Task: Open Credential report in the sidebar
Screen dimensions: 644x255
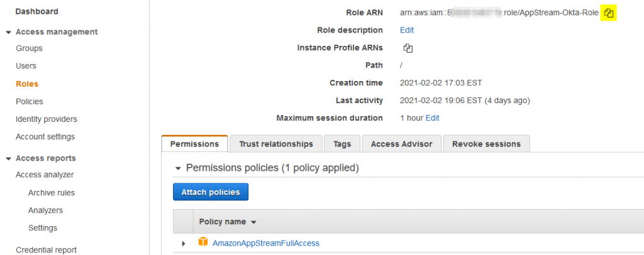Action: pos(46,250)
